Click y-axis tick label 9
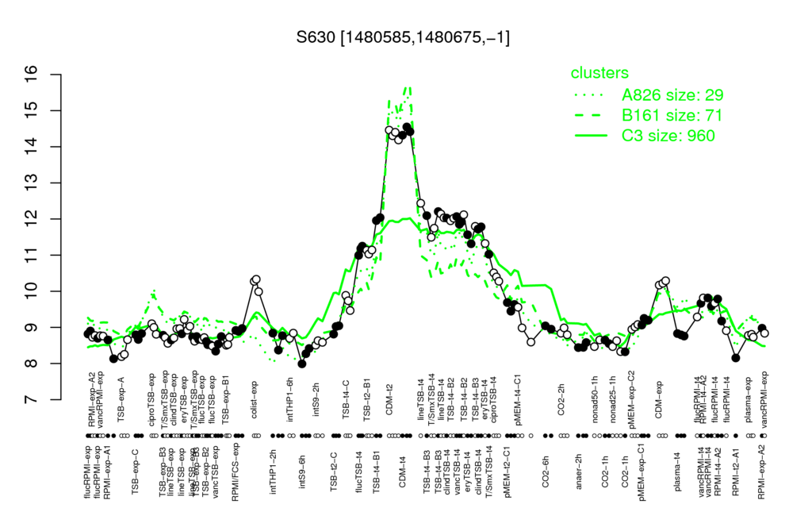Viewport: 812px width, 508px height. click(32, 328)
